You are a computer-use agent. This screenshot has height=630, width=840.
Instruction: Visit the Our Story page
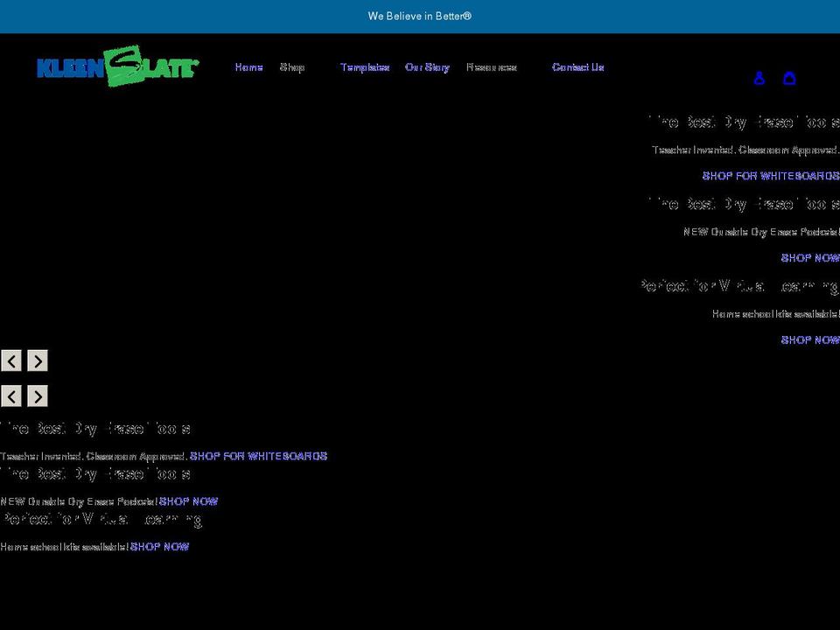click(x=427, y=67)
